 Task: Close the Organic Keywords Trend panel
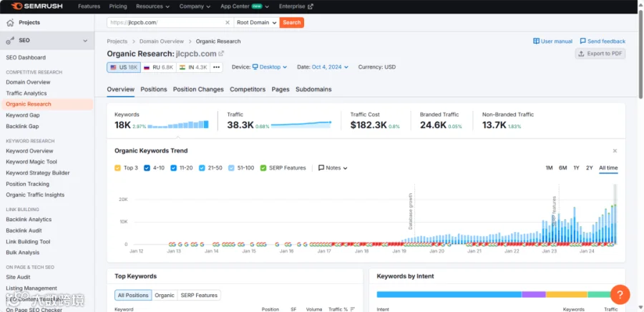pos(615,151)
